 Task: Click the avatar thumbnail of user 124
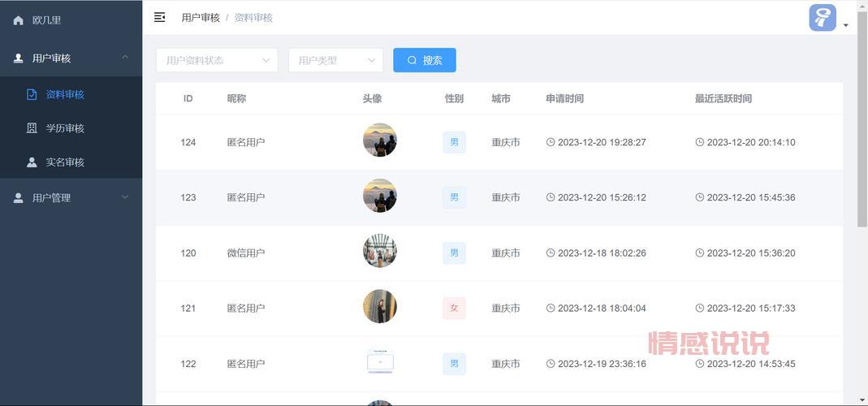[380, 140]
